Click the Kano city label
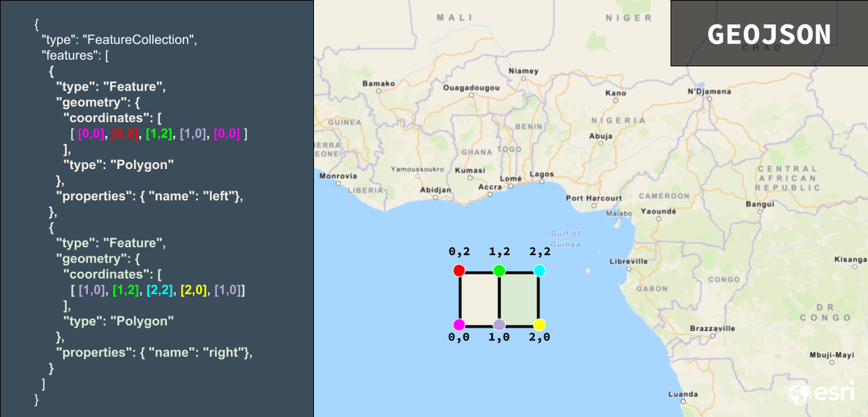Image resolution: width=868 pixels, height=417 pixels. tap(615, 93)
